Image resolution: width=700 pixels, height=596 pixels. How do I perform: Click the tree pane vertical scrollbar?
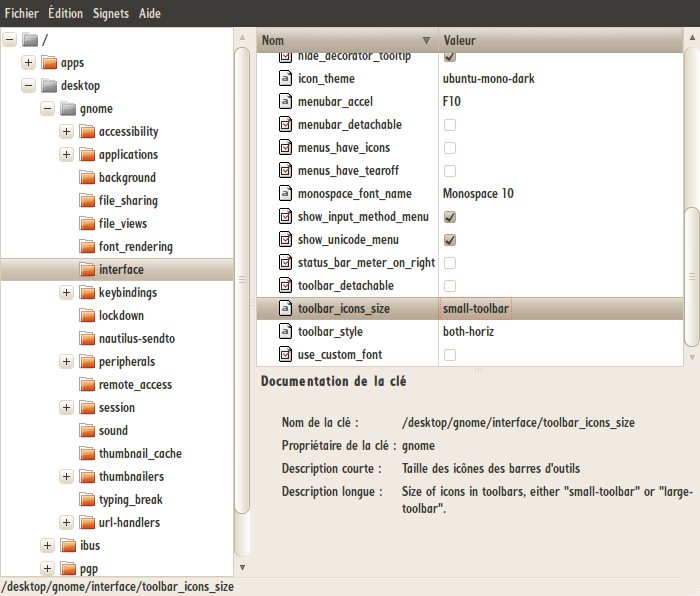point(242,280)
